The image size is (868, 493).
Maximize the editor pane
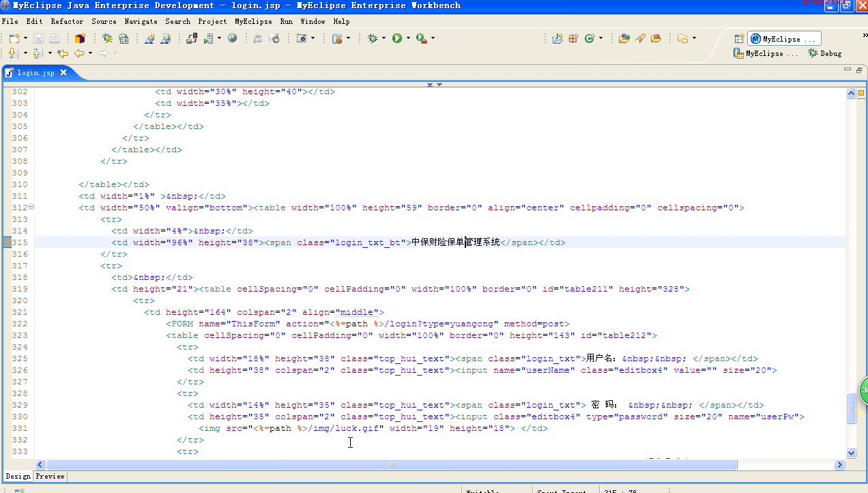[x=858, y=70]
